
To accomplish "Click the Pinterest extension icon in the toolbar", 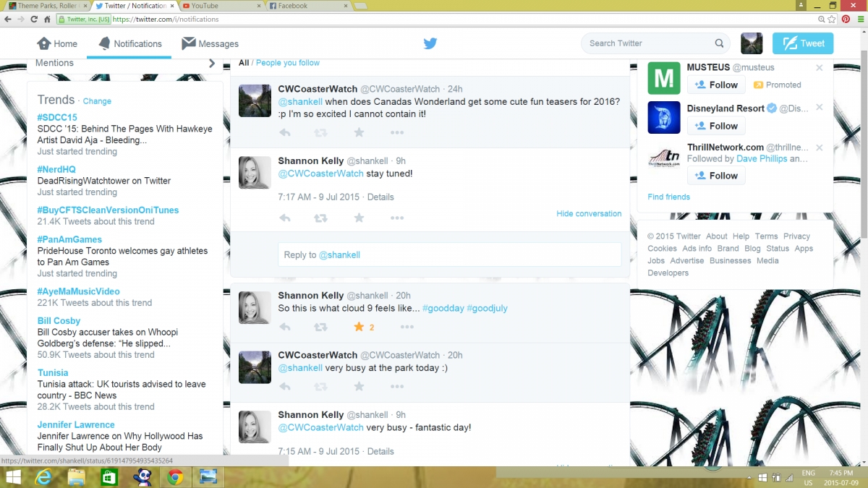I will (845, 20).
